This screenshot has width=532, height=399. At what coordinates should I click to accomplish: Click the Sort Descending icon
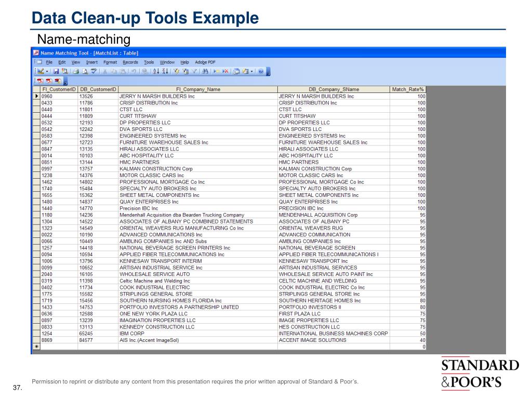click(165, 71)
